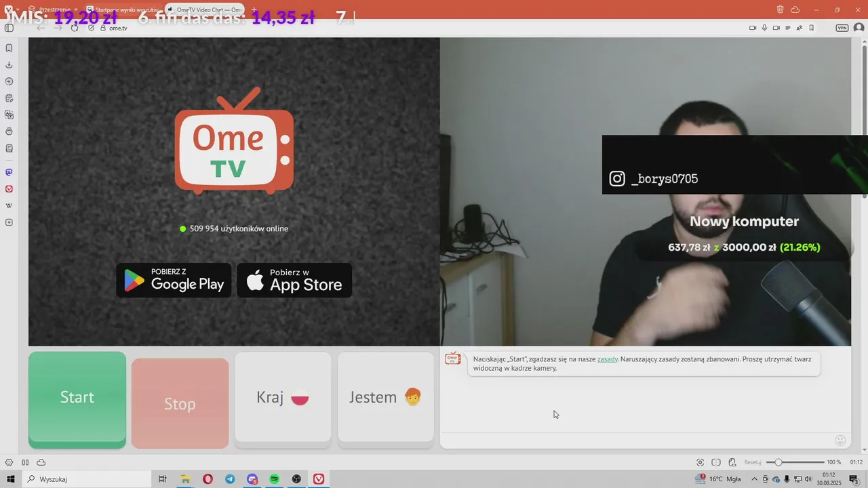Show hidden system tray icons
Screen dimensions: 868x488
(x=754, y=479)
